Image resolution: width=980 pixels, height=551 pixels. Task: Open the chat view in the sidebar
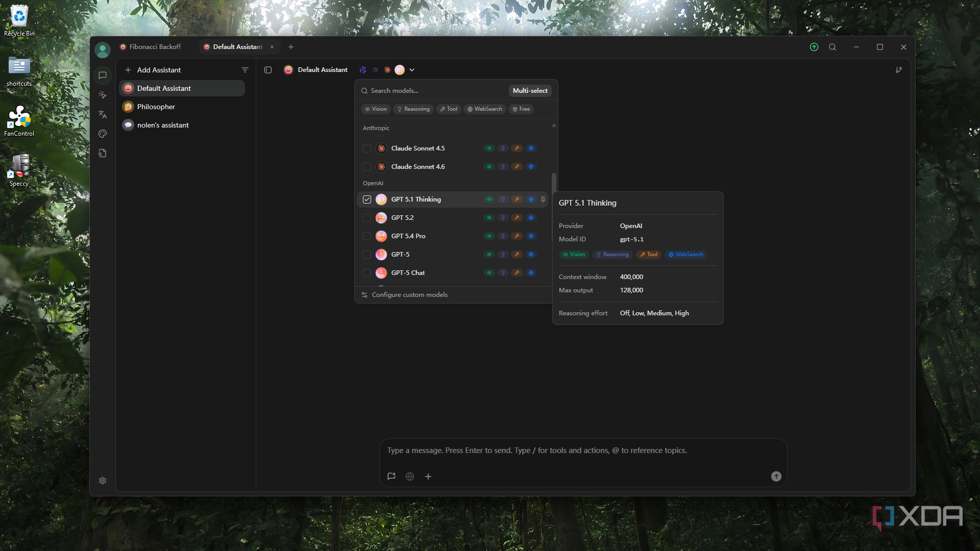coord(103,76)
